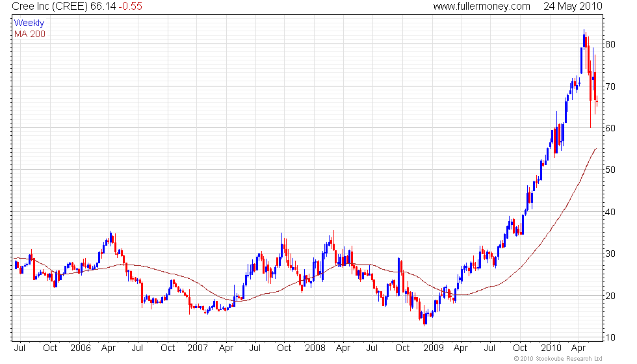Click the Cree Inc (CREE) chart title

50,6
